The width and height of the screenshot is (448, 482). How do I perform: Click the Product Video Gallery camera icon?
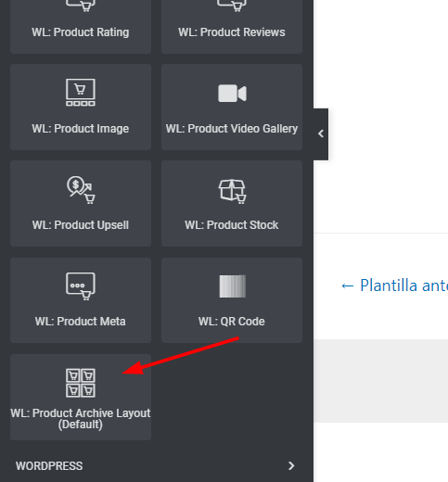tap(232, 93)
